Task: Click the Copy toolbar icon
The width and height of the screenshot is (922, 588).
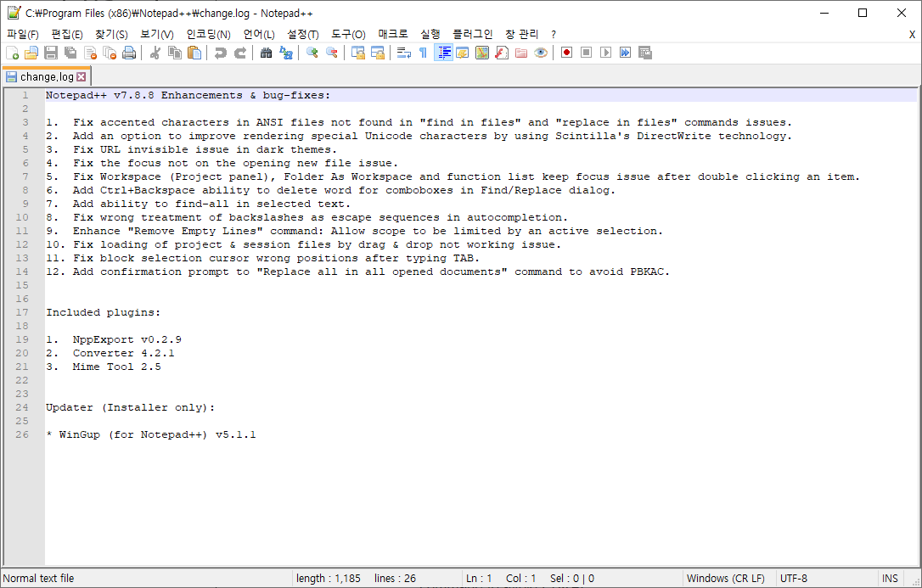Action: tap(175, 53)
